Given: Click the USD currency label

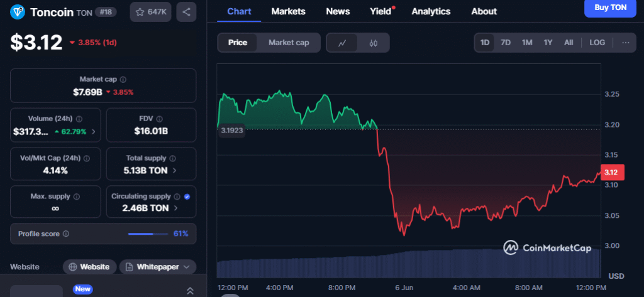Looking at the screenshot, I should 616,275.
